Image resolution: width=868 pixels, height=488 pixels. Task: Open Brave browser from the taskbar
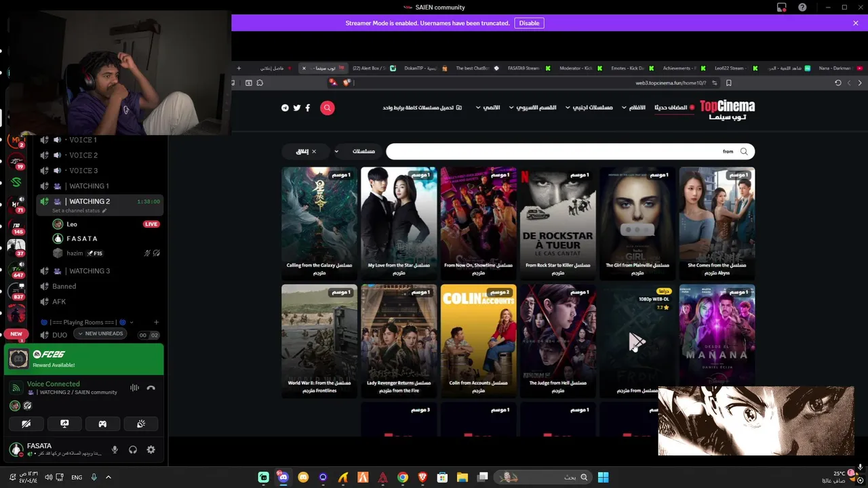coord(422,477)
